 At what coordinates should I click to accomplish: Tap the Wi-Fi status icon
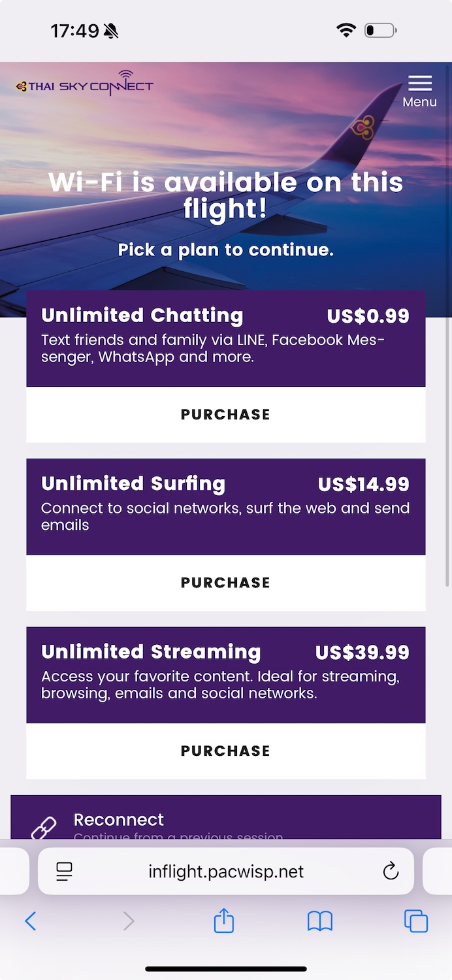tap(346, 30)
